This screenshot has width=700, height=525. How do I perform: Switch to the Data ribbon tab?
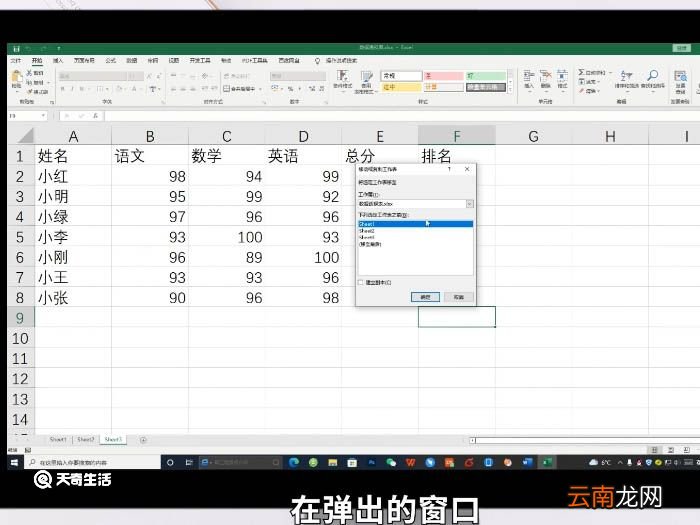coord(132,60)
